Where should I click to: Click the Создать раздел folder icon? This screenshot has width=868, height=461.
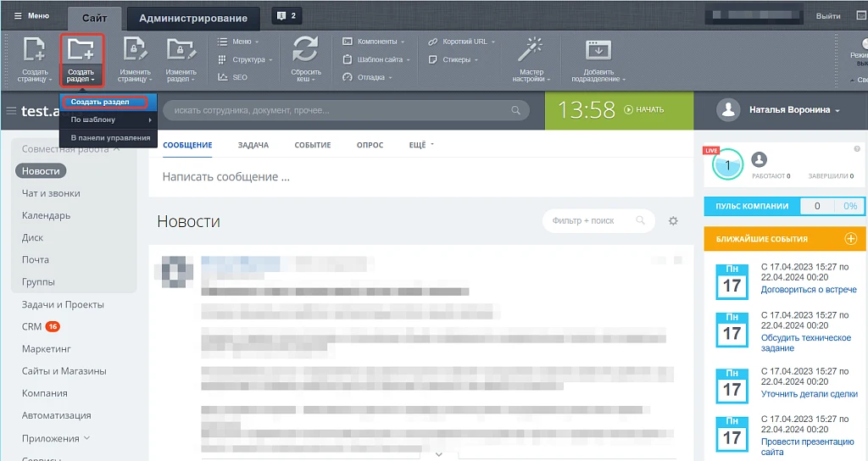click(x=81, y=50)
